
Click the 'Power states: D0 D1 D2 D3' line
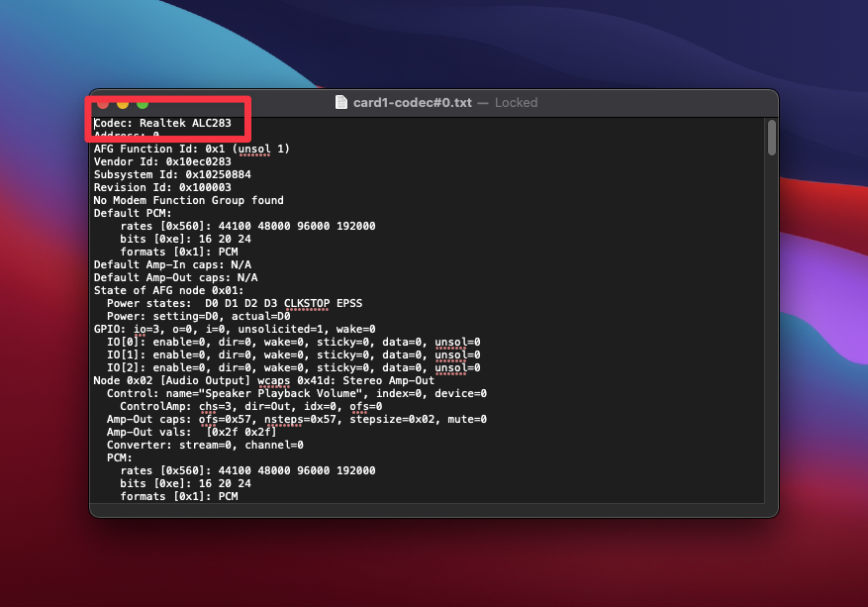click(x=235, y=303)
